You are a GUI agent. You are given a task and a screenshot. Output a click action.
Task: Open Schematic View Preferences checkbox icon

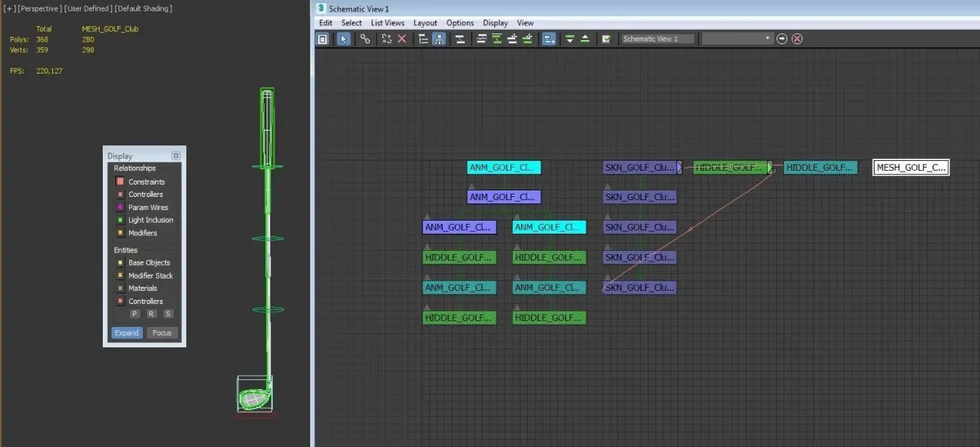tap(606, 38)
